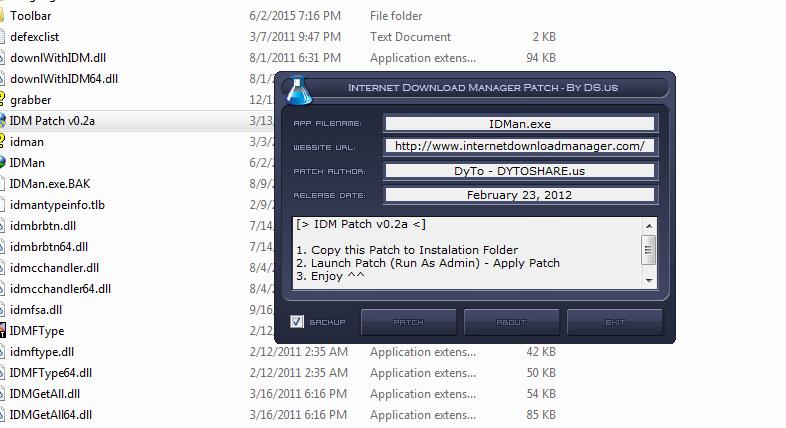
Task: Click the file name "defexclist"
Action: pyautogui.click(x=34, y=37)
